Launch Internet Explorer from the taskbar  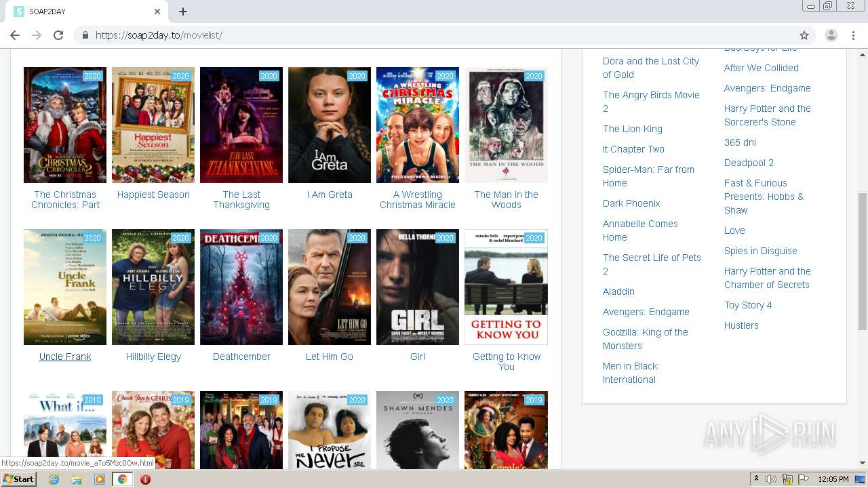coord(54,479)
